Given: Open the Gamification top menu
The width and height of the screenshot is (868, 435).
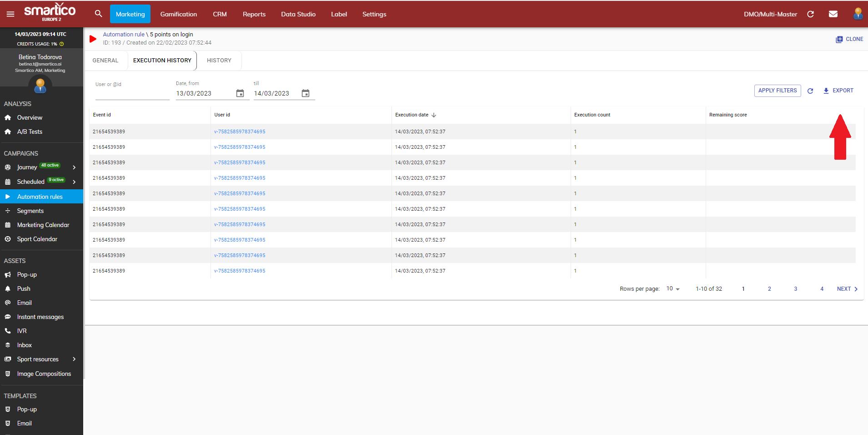Looking at the screenshot, I should [178, 14].
